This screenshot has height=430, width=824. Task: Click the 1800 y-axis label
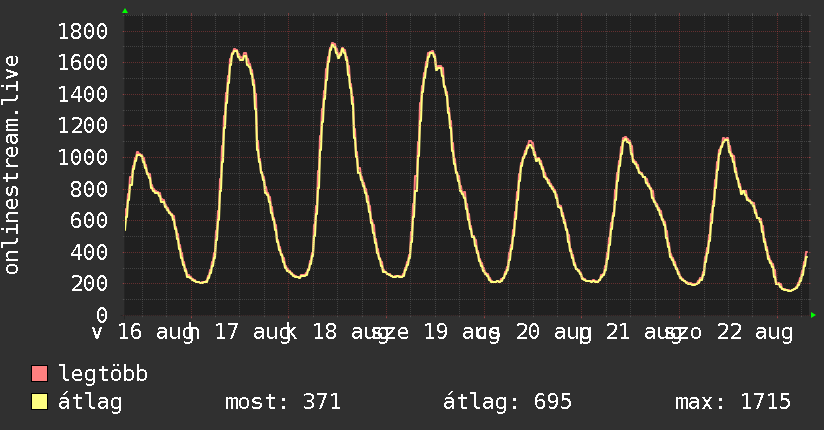point(83,32)
